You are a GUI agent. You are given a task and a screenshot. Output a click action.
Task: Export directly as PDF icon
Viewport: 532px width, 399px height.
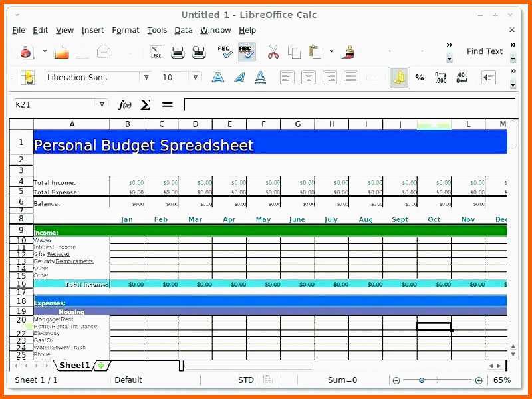point(156,52)
